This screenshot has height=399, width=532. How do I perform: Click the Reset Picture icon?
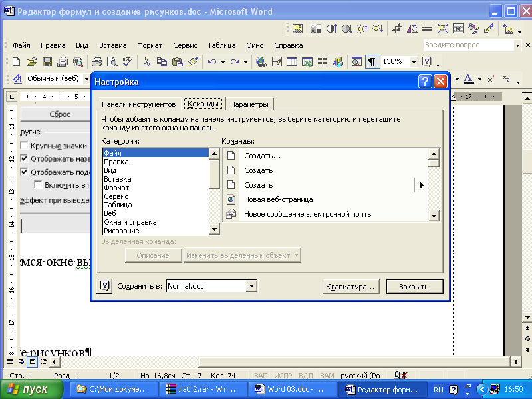pyautogui.click(x=508, y=29)
